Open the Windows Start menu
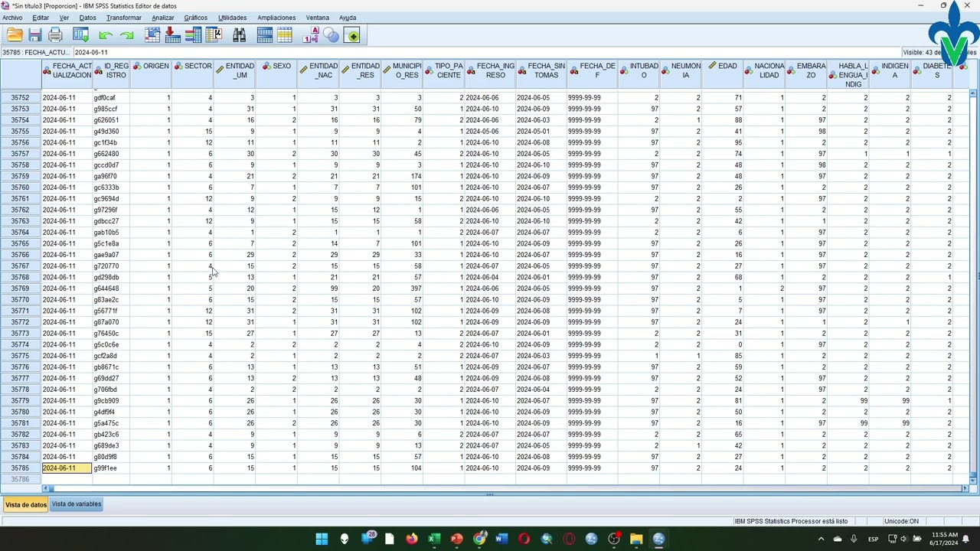The height and width of the screenshot is (551, 980). tap(322, 539)
